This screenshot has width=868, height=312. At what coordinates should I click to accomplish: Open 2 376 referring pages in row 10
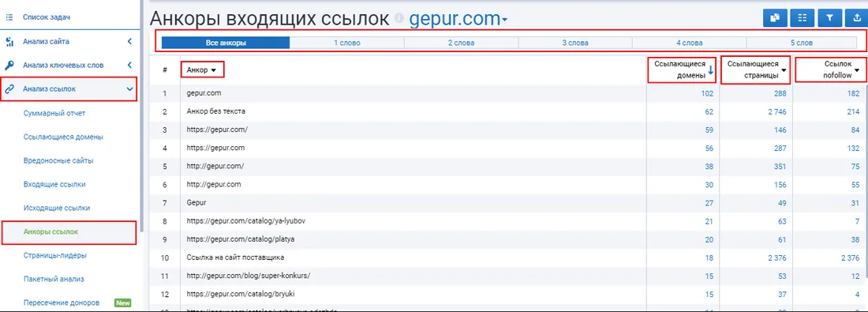point(776,257)
